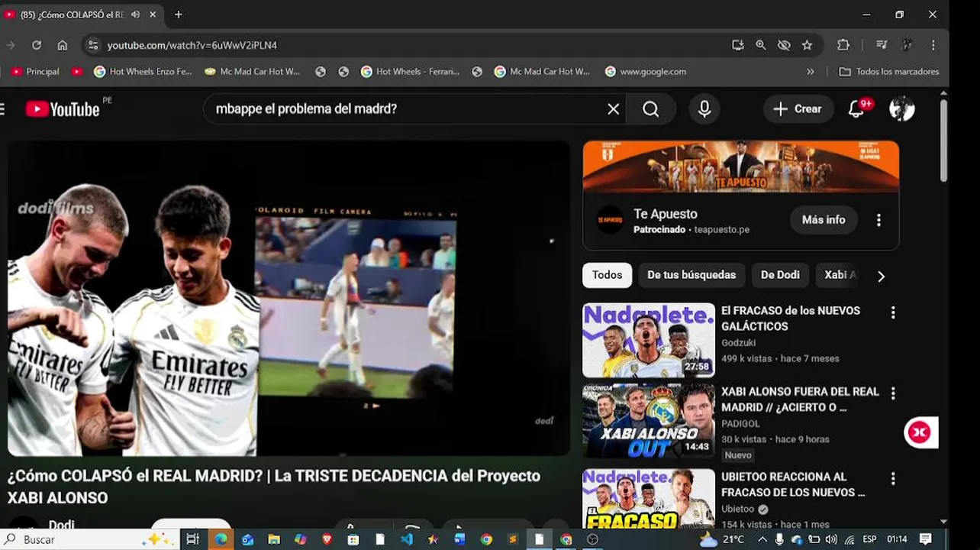Mute the tab via speaker icon

(x=135, y=15)
